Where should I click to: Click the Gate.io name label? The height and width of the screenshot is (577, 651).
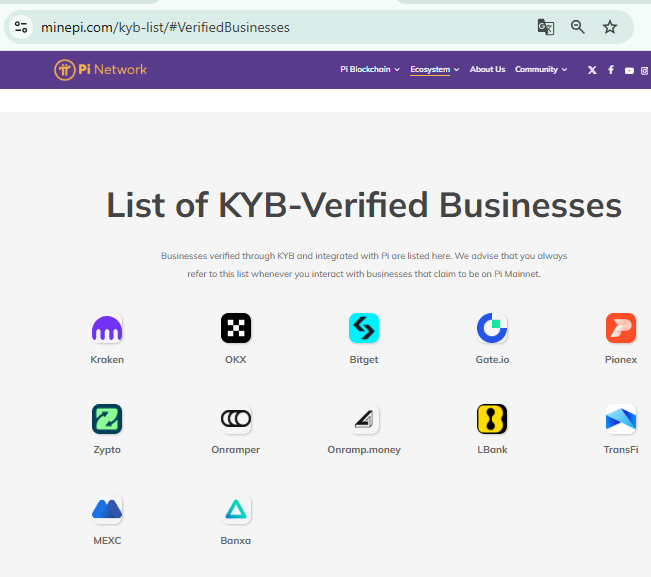(492, 359)
